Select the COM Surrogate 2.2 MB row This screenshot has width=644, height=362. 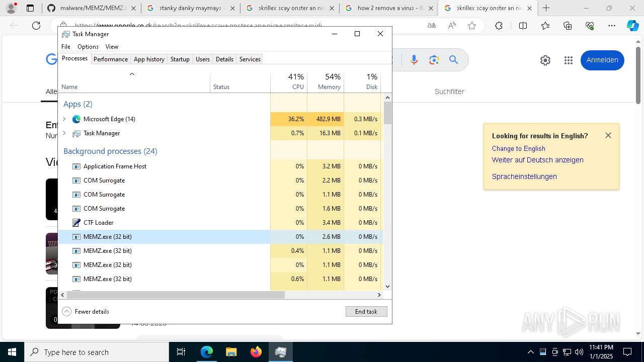tap(221, 180)
